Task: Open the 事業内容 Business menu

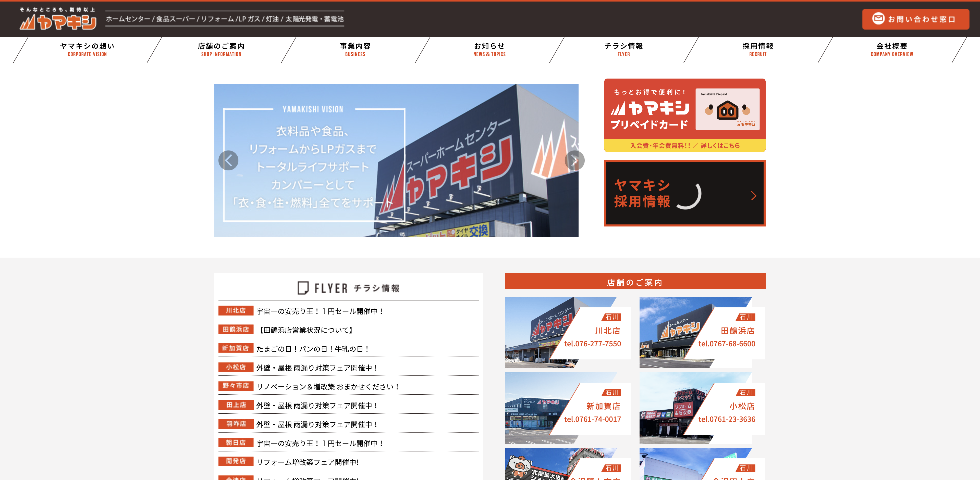Action: coord(355,50)
